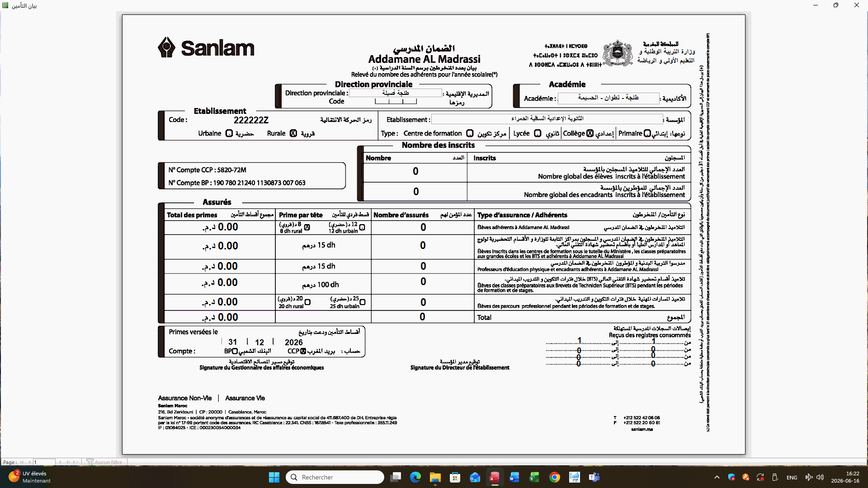Go to previous page navigation arrow
Viewport: 868px width, 488px height.
coord(29,462)
